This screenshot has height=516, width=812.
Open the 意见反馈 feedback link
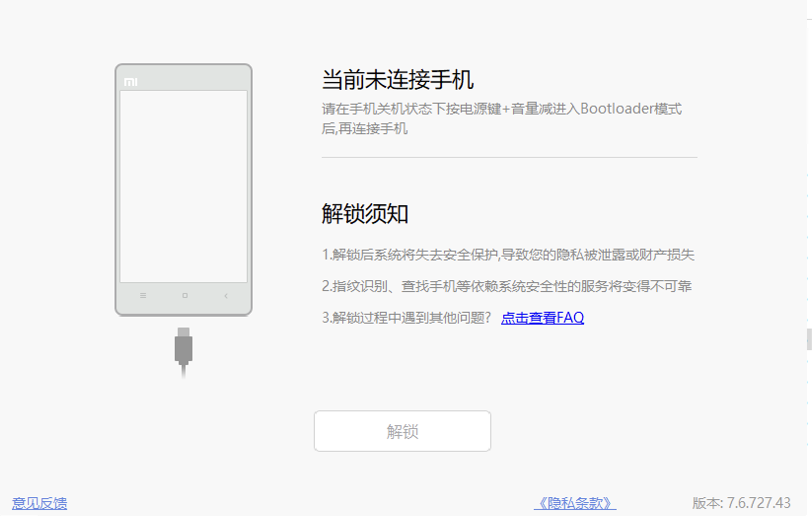(x=39, y=503)
